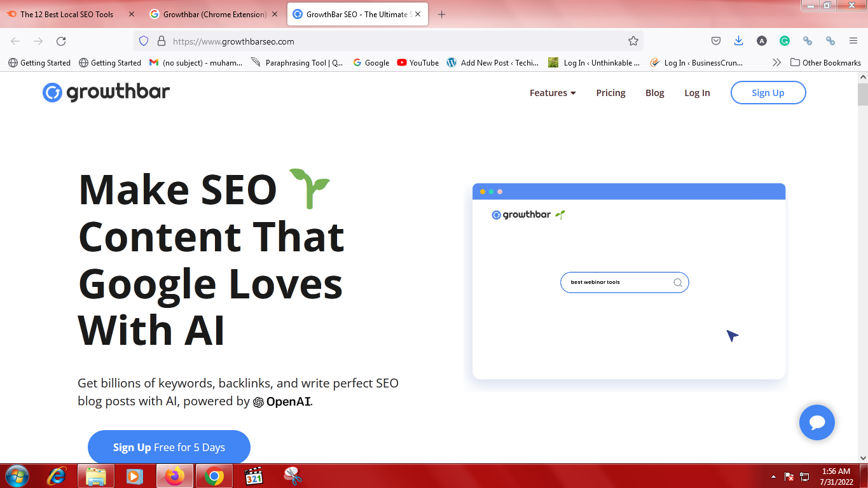This screenshot has width=868, height=488.
Task: Show more bookmarks with the double chevron
Action: pos(776,62)
